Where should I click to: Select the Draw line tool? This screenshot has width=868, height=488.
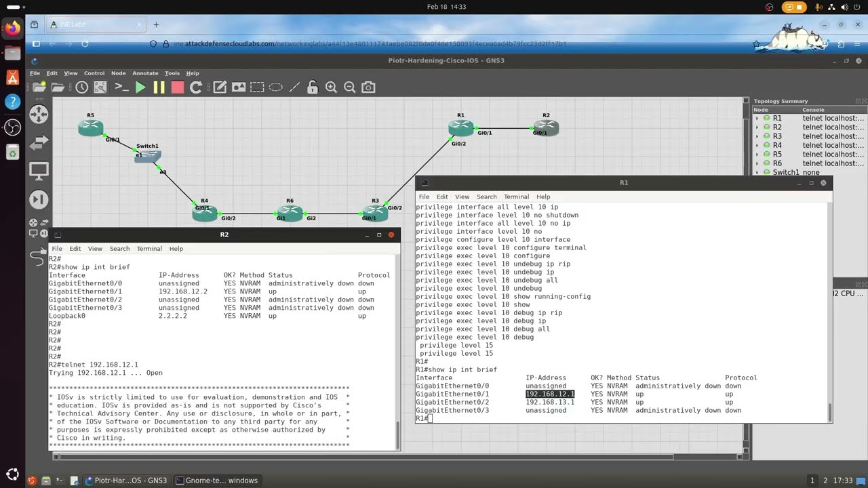point(294,87)
